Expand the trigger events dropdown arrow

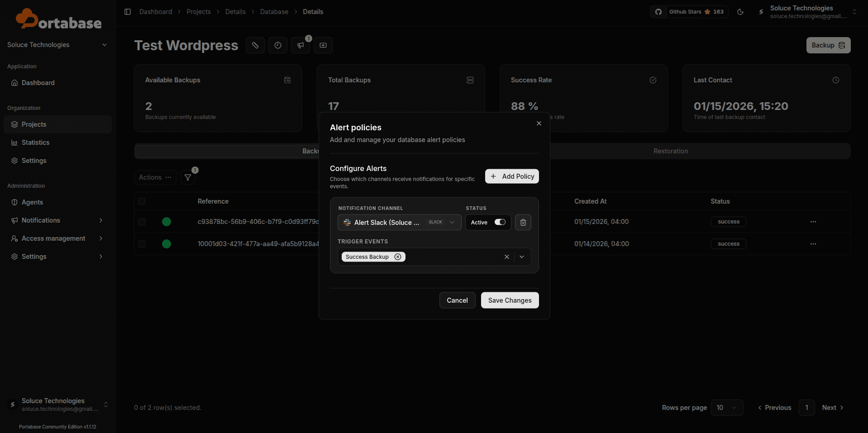coord(522,257)
